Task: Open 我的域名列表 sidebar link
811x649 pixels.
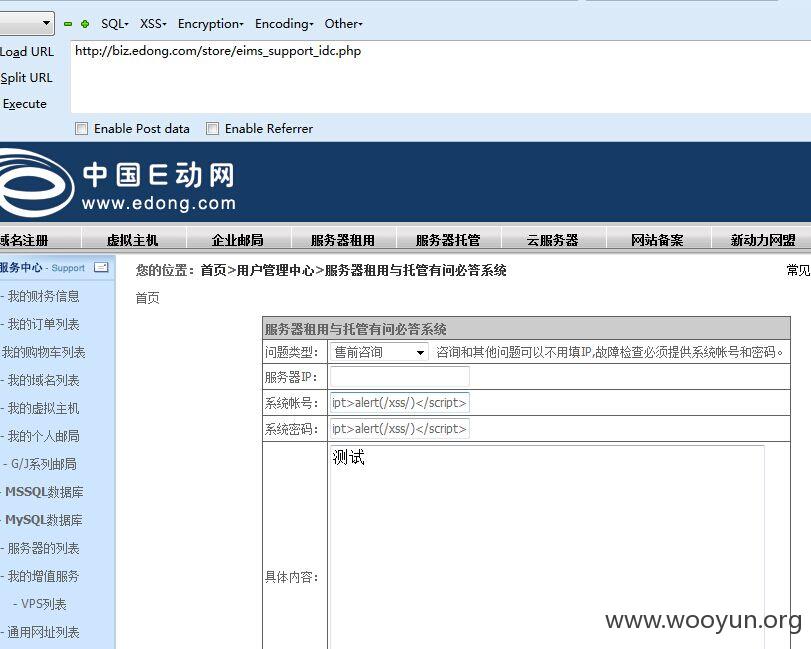Action: pyautogui.click(x=43, y=380)
